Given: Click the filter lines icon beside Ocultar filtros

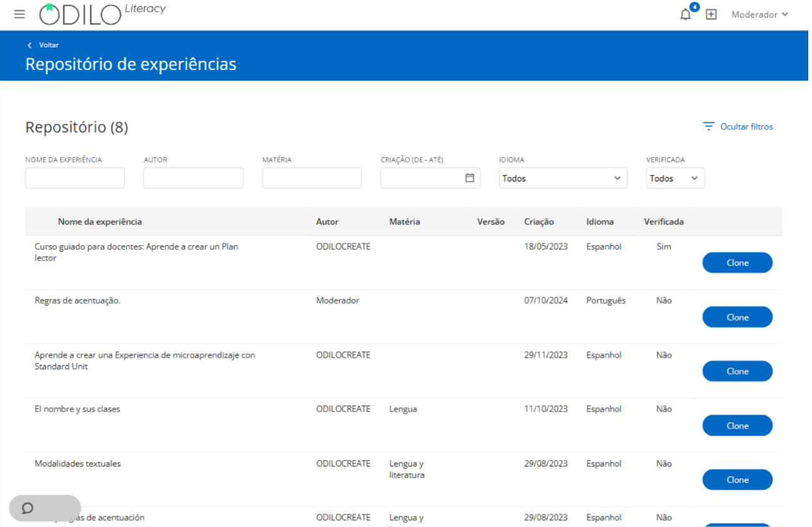Looking at the screenshot, I should 708,126.
